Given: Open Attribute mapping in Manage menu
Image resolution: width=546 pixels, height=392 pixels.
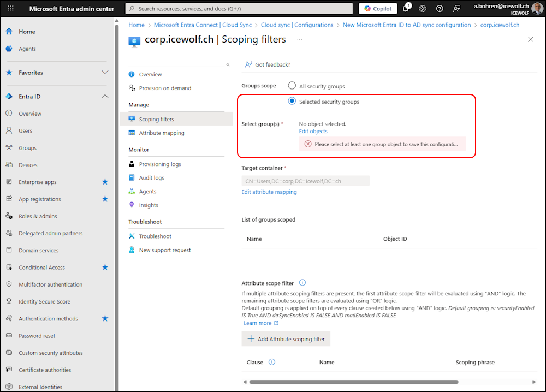Looking at the screenshot, I should click(x=161, y=133).
